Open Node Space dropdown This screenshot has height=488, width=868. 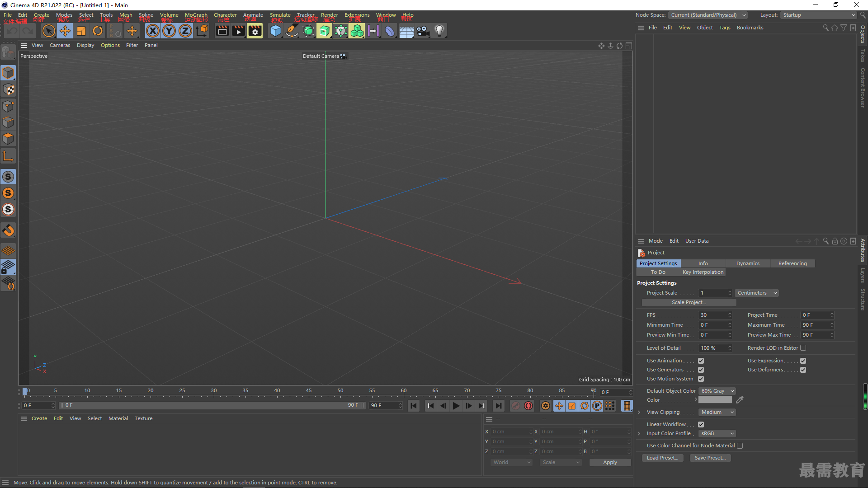(x=708, y=15)
